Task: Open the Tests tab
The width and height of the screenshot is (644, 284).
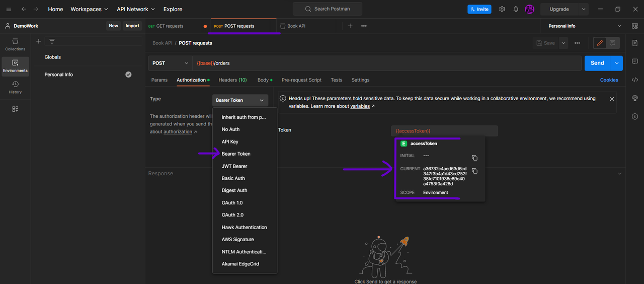Action: tap(337, 80)
